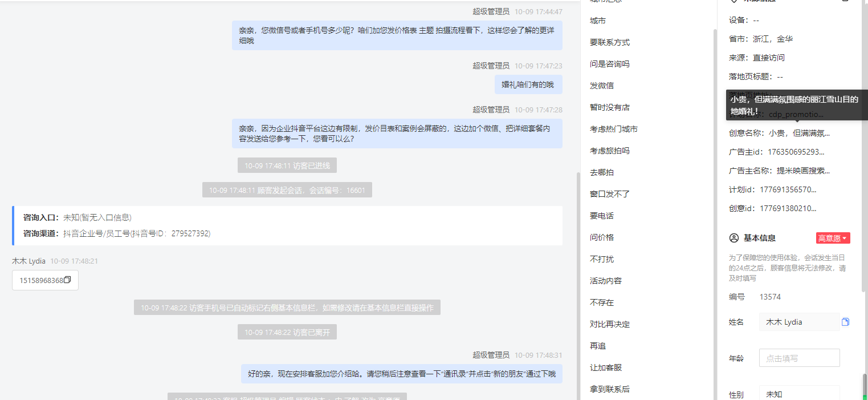
Task: Open the 高意愿 intent level dropdown
Action: (833, 238)
